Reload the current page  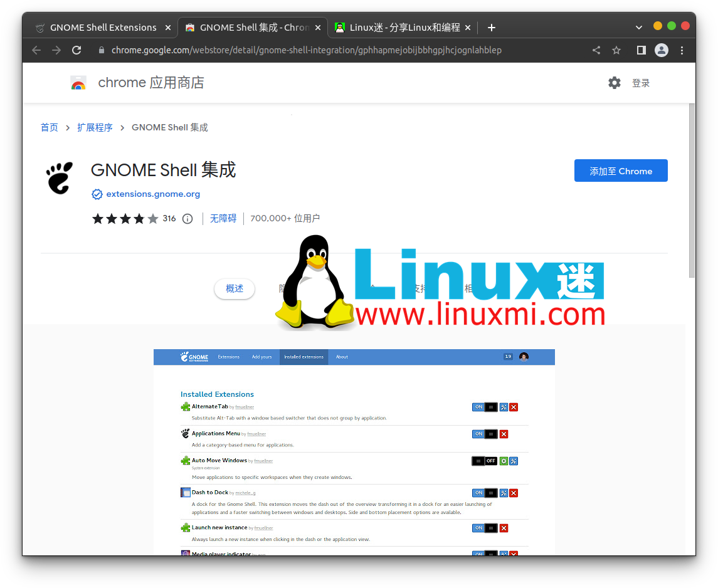(x=77, y=50)
